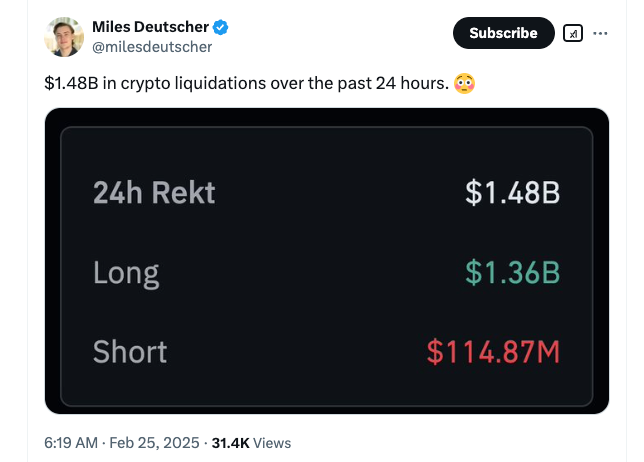Click the 24h Rekt label
The image size is (644, 462).
click(154, 192)
